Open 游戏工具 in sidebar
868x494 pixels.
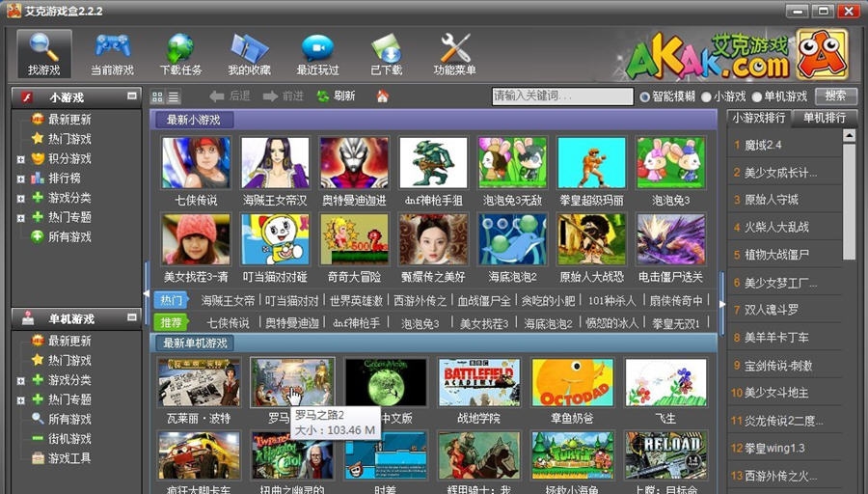69,458
